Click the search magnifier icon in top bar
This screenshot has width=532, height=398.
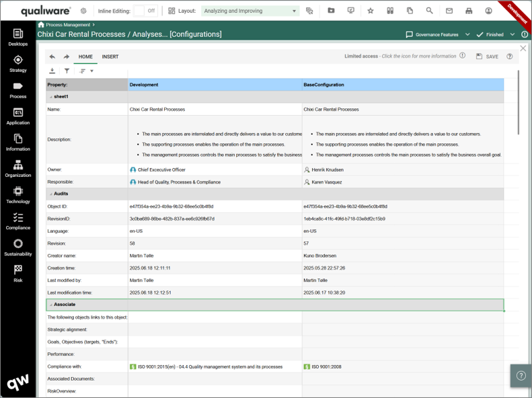pyautogui.click(x=429, y=11)
